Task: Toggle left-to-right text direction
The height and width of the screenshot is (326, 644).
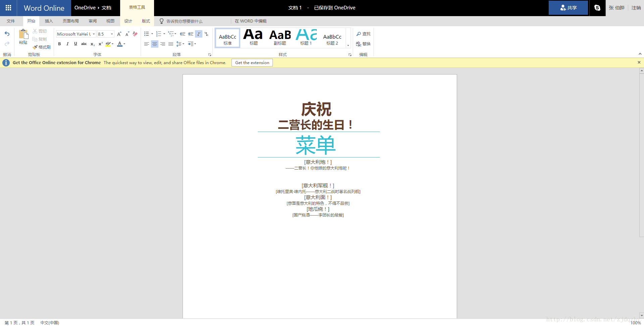Action: (x=199, y=34)
